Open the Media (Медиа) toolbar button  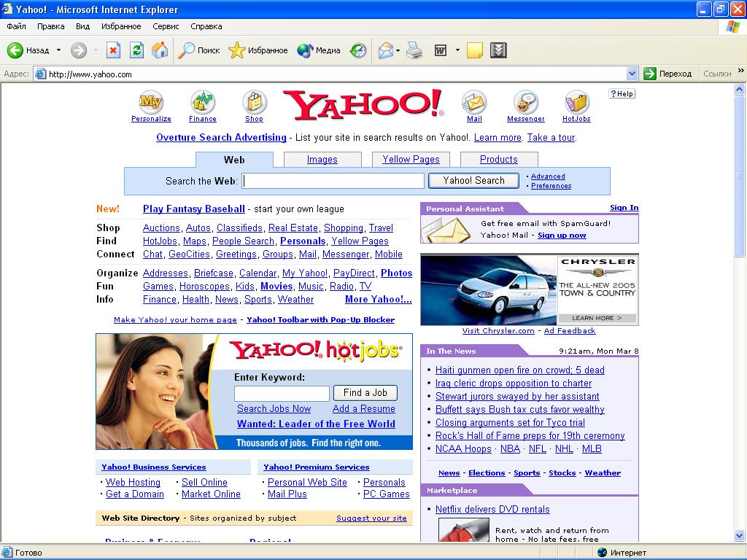click(x=319, y=50)
